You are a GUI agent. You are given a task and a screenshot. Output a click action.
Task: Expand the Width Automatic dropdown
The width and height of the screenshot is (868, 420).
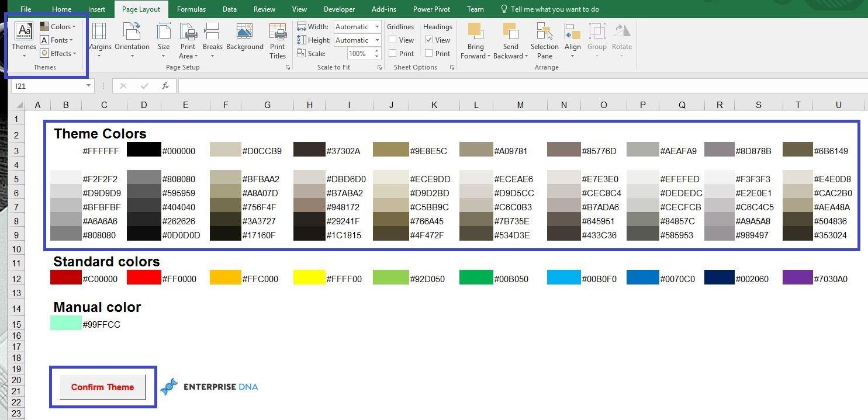click(377, 27)
